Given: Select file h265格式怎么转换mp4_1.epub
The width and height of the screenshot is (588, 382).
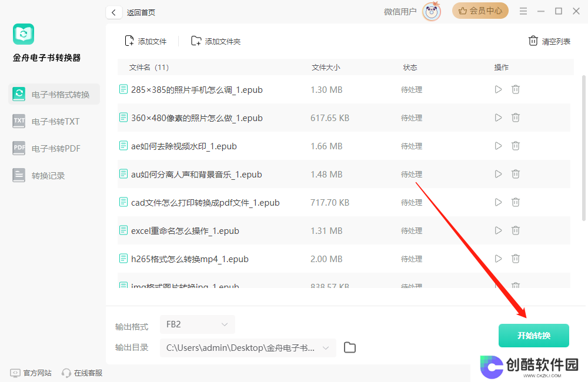Looking at the screenshot, I should point(344,259).
